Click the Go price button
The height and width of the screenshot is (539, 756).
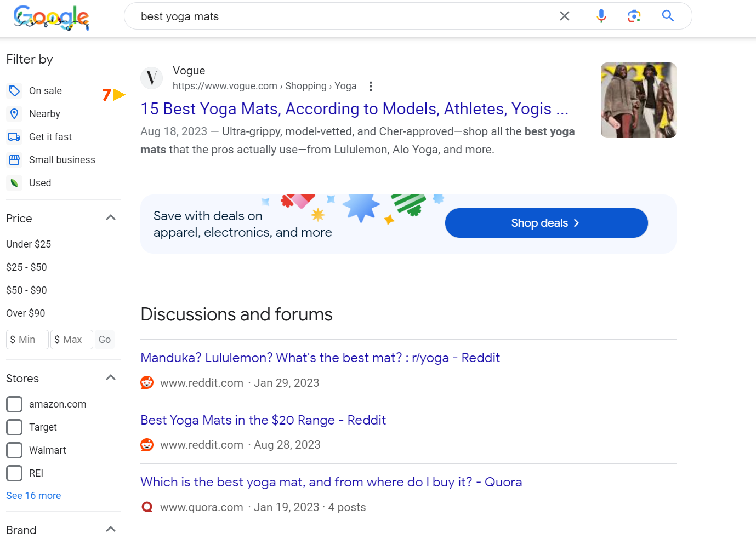105,340
